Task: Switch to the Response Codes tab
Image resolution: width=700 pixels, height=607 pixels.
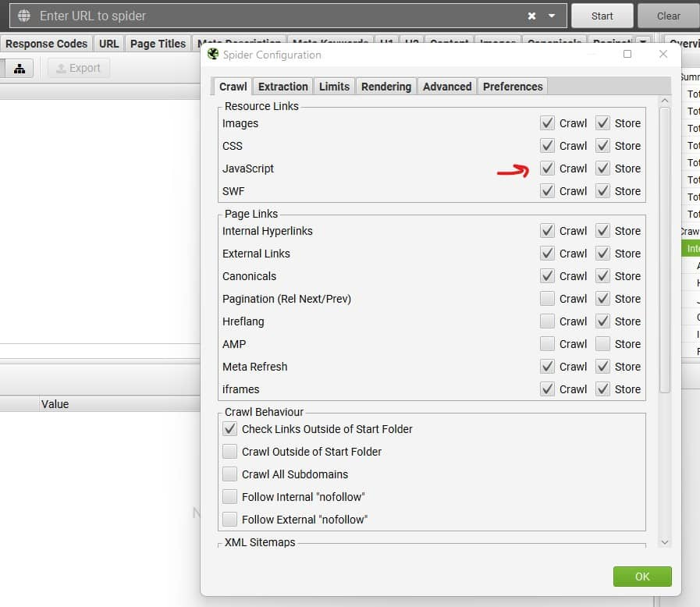Action: [46, 44]
